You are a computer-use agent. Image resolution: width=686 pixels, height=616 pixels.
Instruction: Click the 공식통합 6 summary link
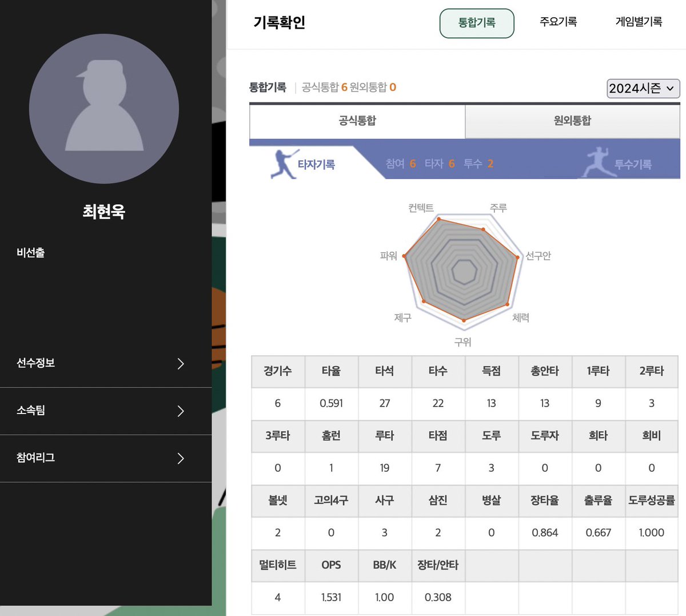(x=323, y=87)
